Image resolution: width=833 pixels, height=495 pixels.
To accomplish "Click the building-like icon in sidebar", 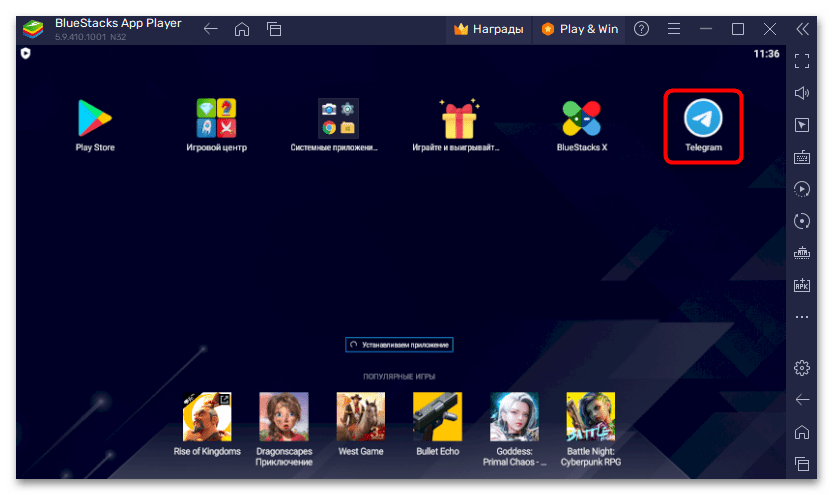I will pos(802,253).
